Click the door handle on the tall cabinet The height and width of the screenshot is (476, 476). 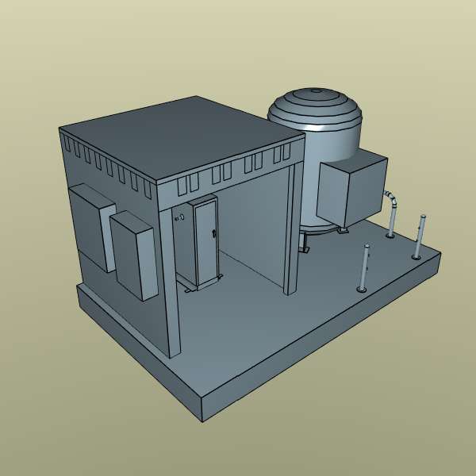[213, 233]
